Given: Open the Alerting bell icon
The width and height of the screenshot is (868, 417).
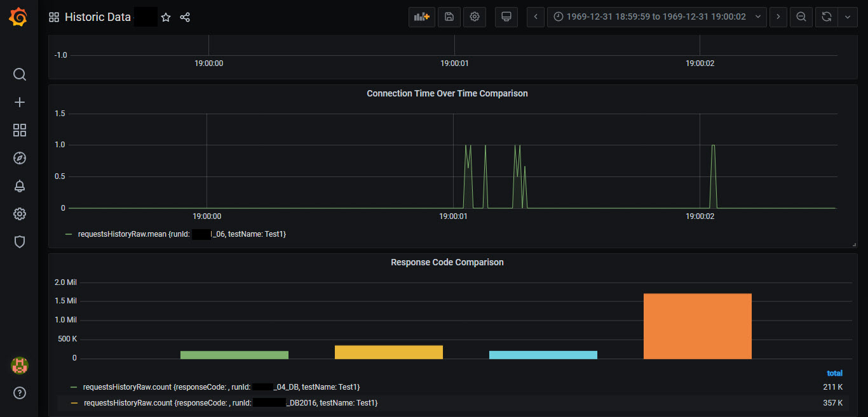Looking at the screenshot, I should 20,186.
